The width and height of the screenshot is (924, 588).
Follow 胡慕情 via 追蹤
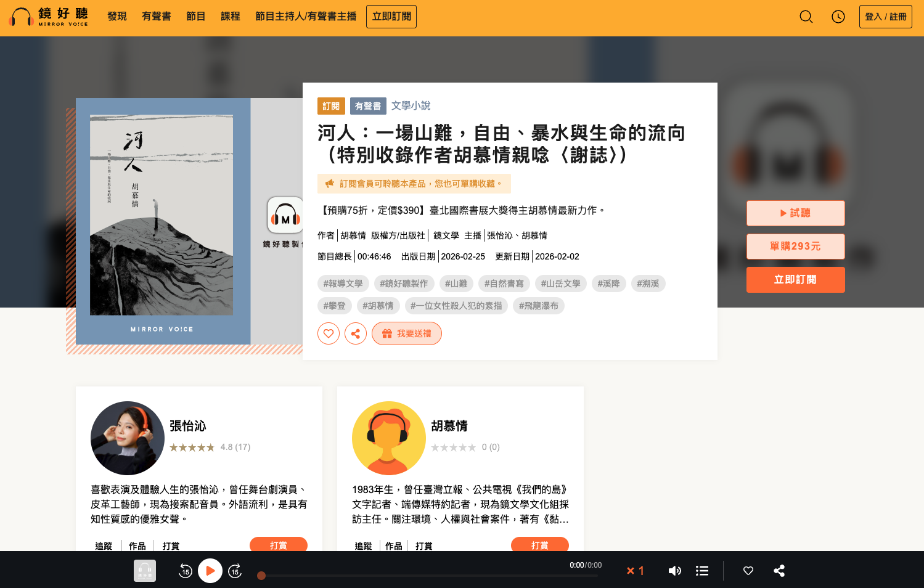(x=364, y=546)
